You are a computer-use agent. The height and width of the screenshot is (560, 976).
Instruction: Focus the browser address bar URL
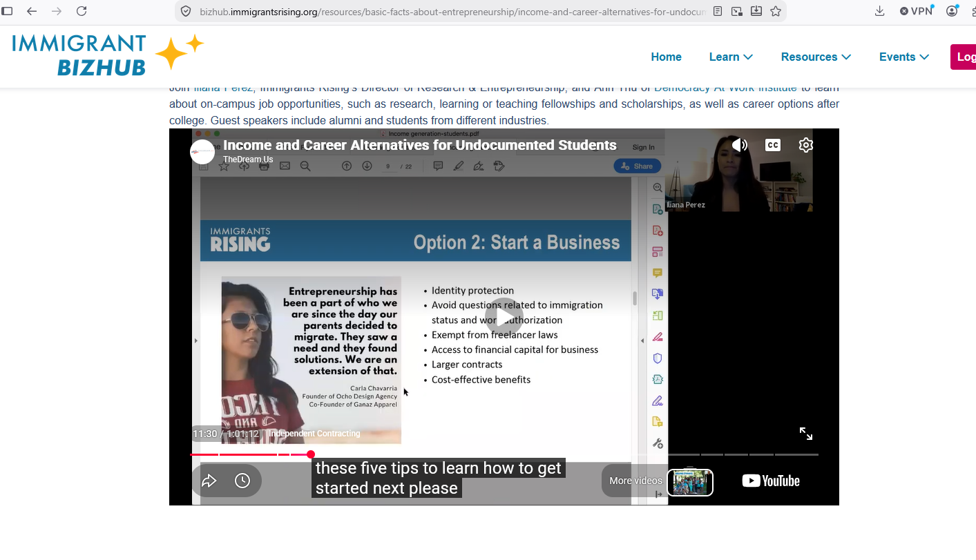452,11
